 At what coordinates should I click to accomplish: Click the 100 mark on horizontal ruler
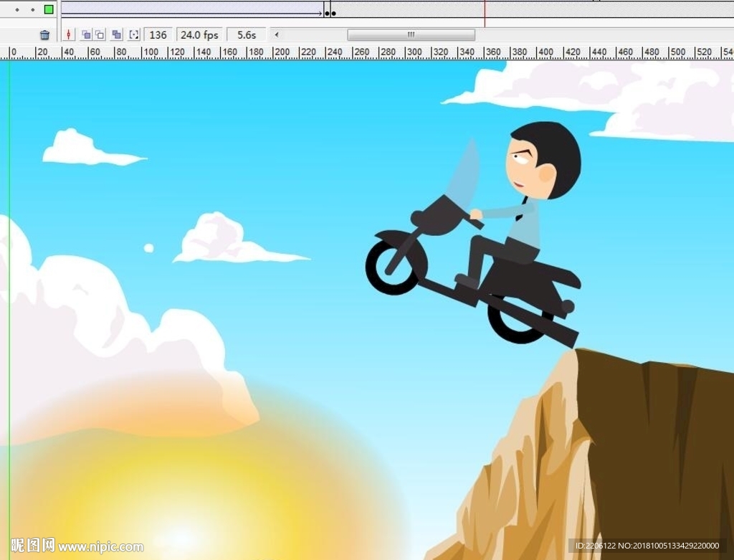coord(151,52)
